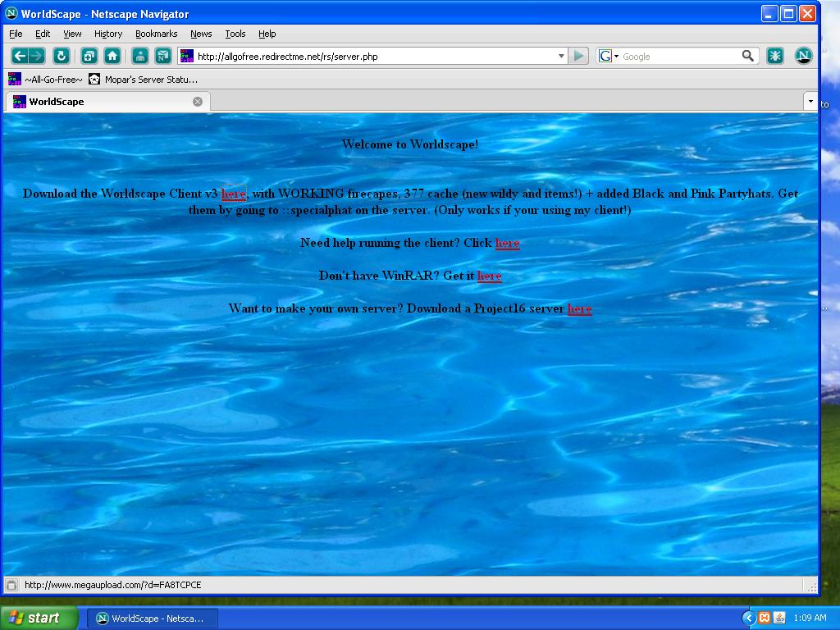Click 'here' for help running the client
This screenshot has height=630, width=840.
tap(507, 243)
